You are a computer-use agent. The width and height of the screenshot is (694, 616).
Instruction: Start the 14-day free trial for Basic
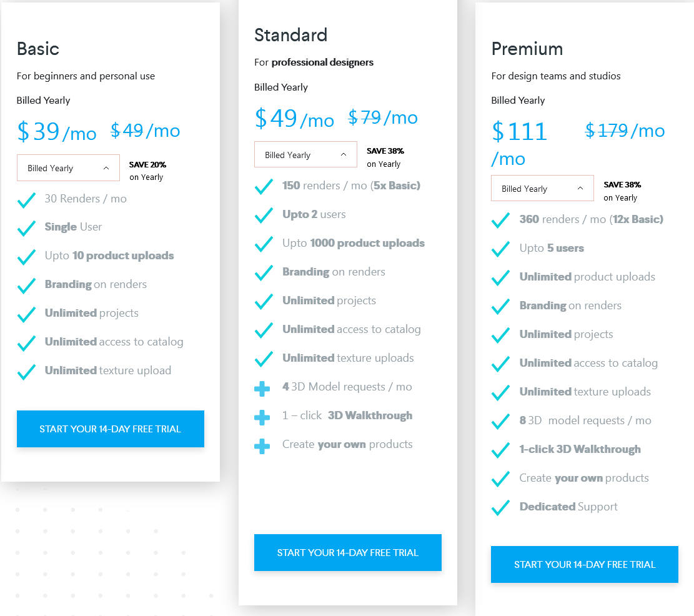tap(110, 429)
